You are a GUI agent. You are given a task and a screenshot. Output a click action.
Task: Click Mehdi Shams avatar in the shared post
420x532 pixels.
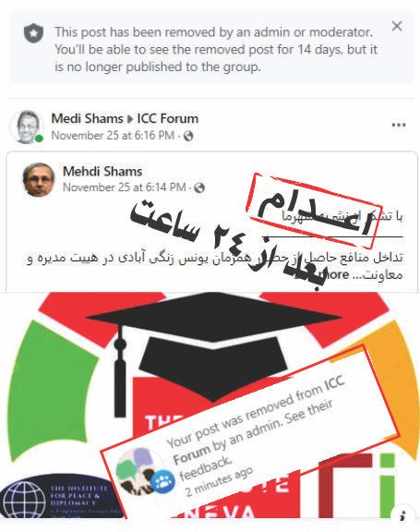[38, 180]
